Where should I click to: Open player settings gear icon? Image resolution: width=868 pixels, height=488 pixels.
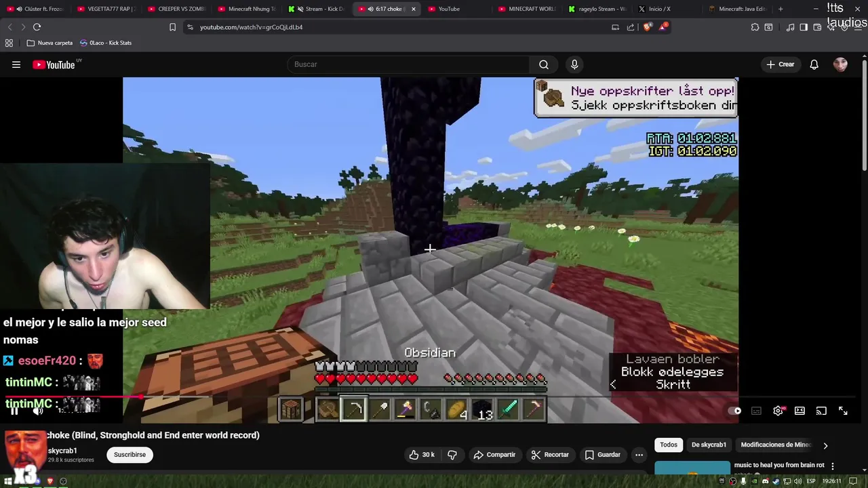[x=778, y=411]
